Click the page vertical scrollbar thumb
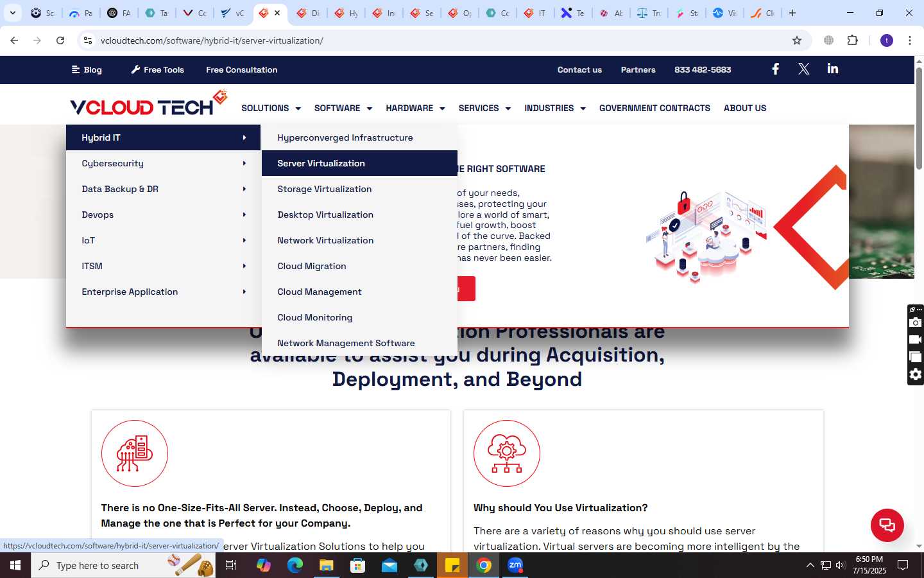 [x=919, y=119]
